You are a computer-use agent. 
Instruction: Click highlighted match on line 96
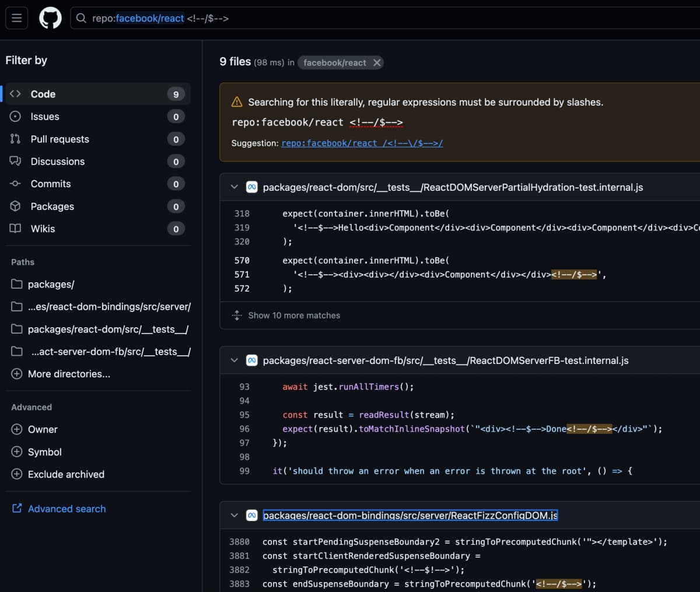(x=589, y=429)
